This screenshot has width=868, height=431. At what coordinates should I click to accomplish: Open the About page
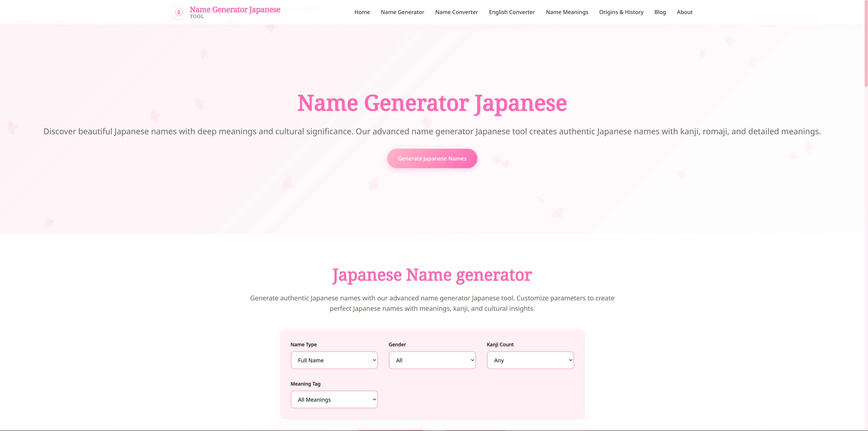[684, 12]
